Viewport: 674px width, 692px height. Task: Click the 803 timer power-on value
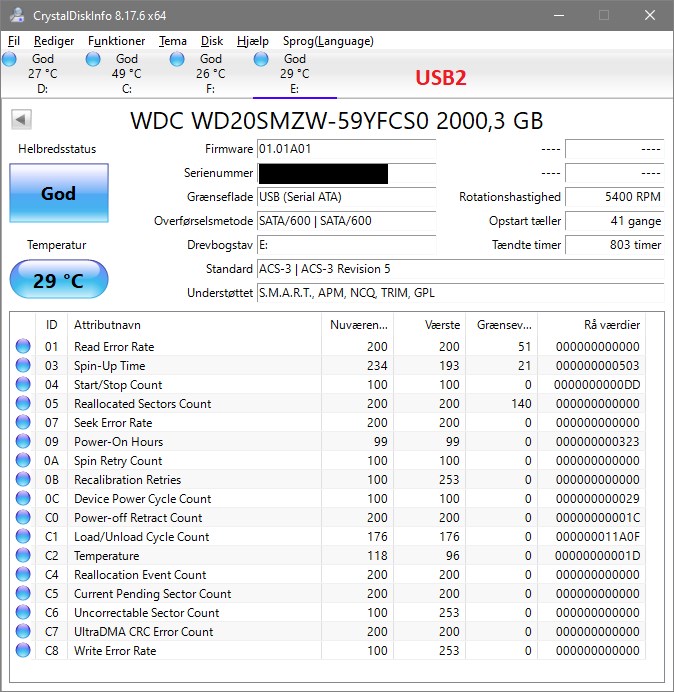[x=614, y=245]
